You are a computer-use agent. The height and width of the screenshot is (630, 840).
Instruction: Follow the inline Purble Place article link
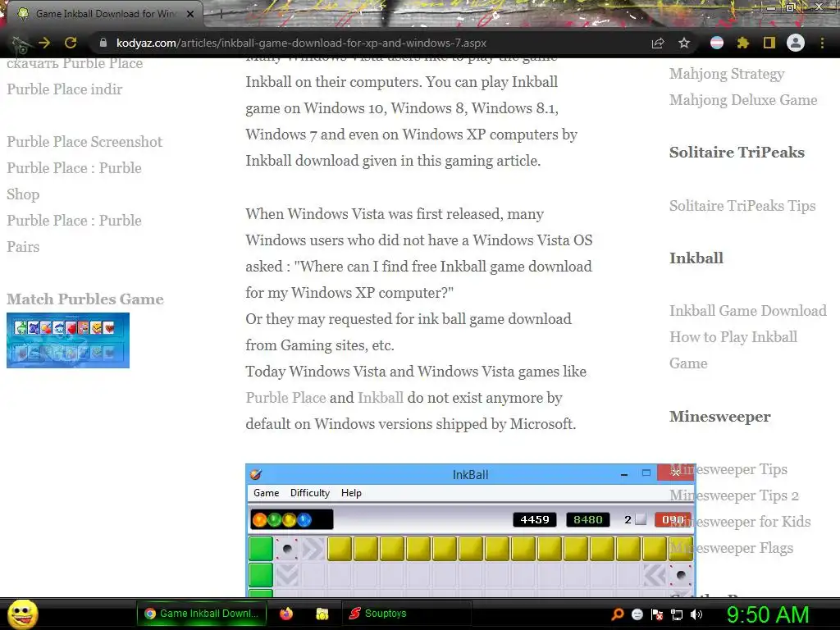285,398
